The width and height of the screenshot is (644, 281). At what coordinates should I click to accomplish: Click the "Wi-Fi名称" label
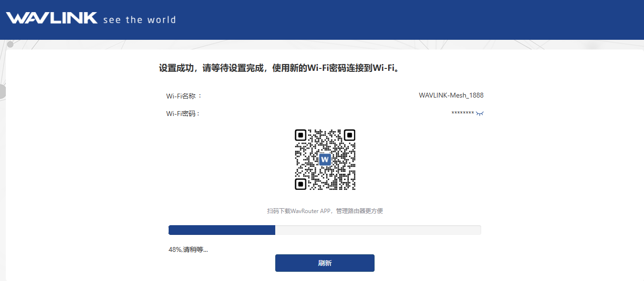183,96
